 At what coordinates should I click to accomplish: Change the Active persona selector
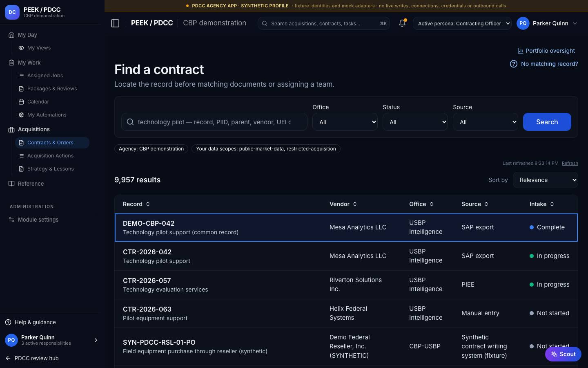point(462,23)
